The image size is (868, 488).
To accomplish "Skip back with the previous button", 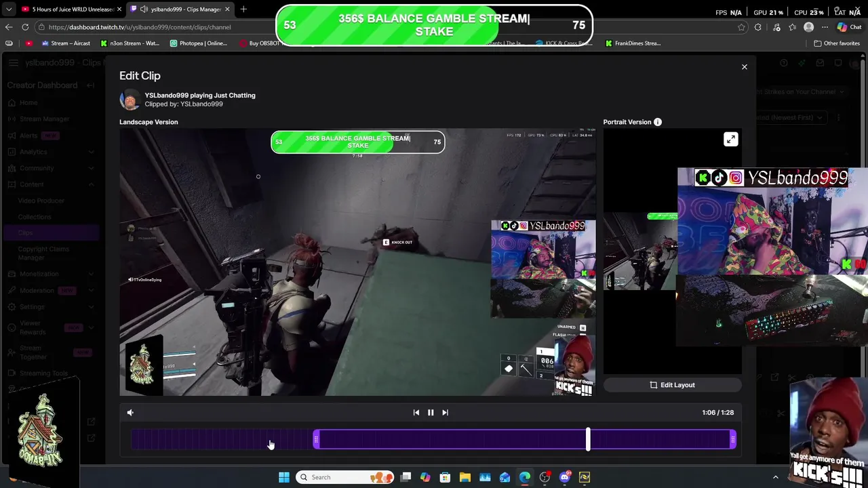I will click(x=416, y=412).
